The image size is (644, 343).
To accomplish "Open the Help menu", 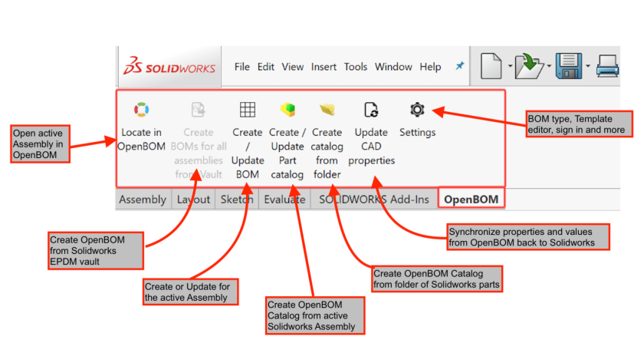I will tap(430, 67).
